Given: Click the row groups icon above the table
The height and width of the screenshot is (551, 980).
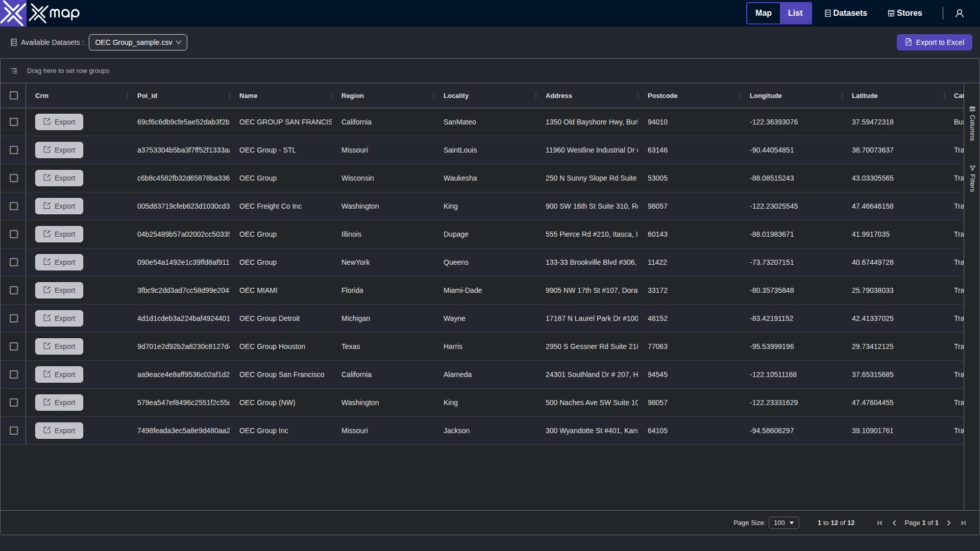Looking at the screenshot, I should point(13,70).
